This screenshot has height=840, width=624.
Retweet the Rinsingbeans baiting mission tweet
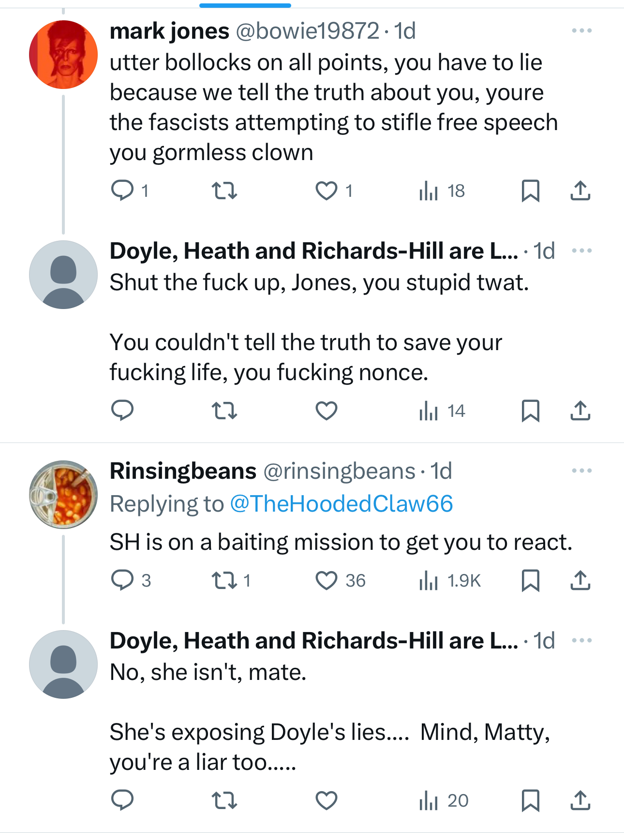225,580
